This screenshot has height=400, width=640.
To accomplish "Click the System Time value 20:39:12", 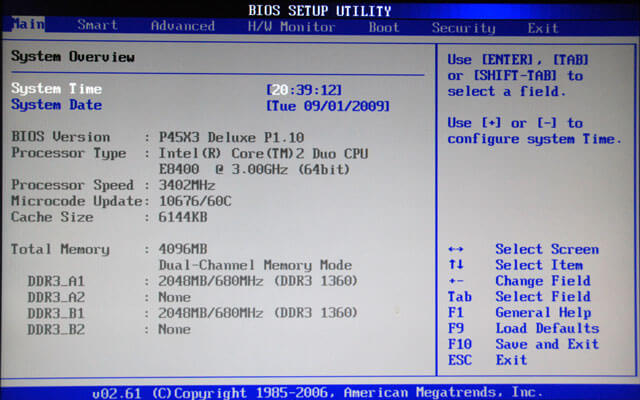I will coord(304,90).
